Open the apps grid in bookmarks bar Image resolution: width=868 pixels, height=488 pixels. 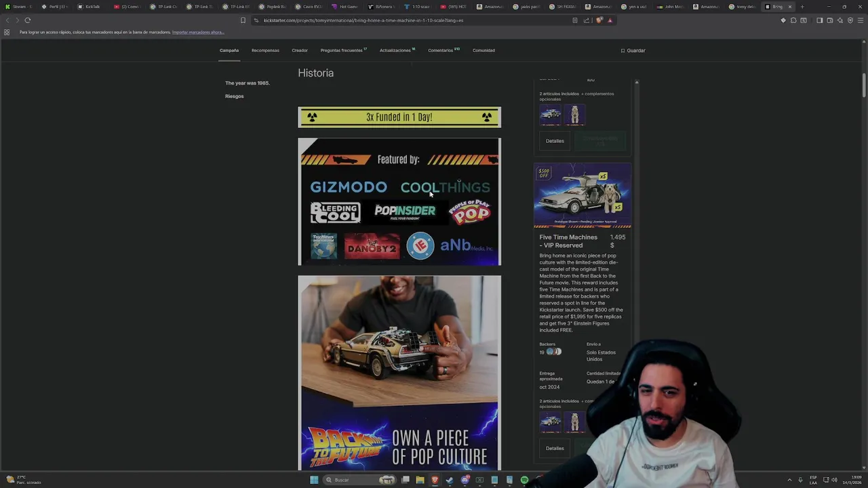7,32
